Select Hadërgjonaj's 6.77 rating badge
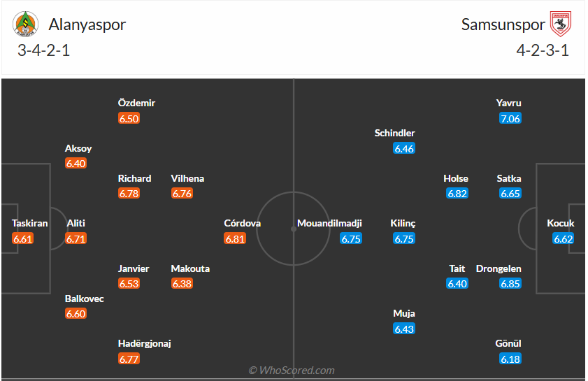The width and height of the screenshot is (588, 381). pos(129,359)
